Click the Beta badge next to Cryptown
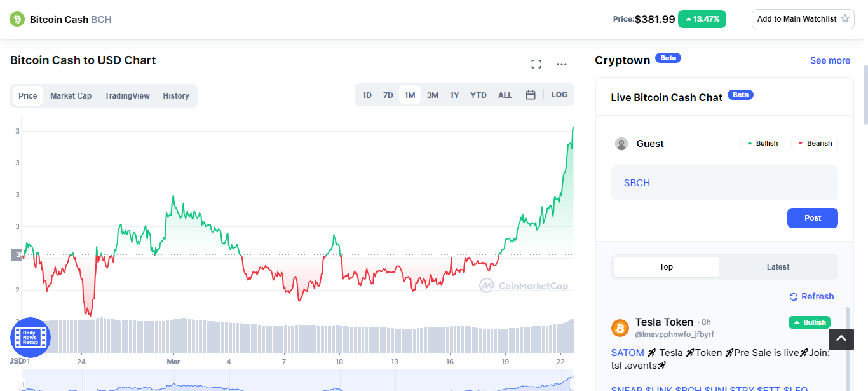This screenshot has width=868, height=391. (x=668, y=58)
